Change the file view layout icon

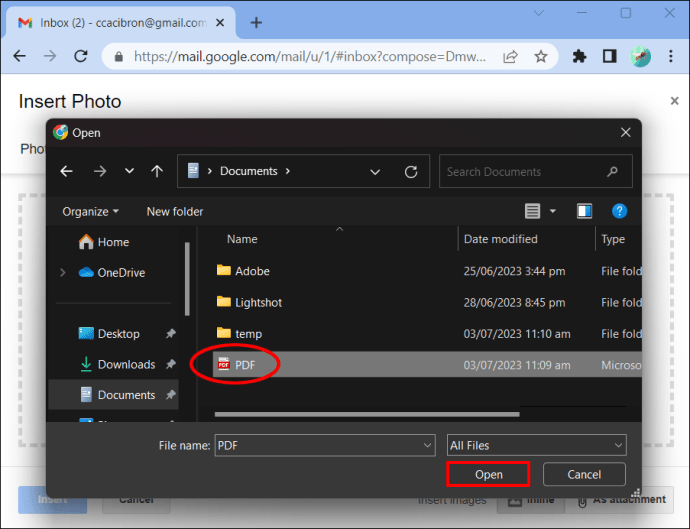[x=532, y=211]
